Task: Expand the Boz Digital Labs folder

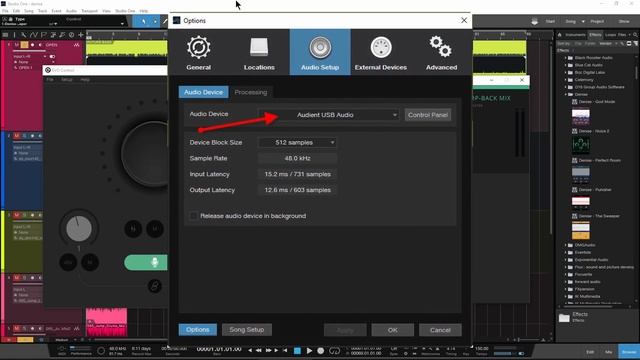Action: (566, 73)
